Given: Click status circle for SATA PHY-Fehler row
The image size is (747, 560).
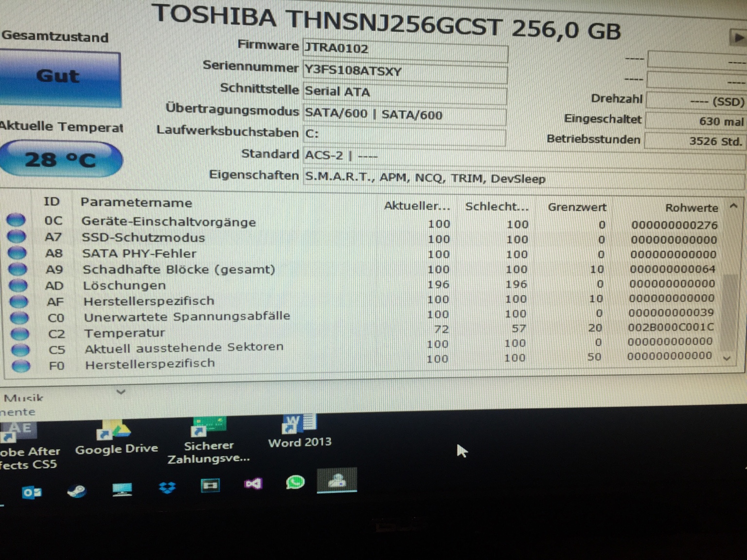Looking at the screenshot, I should (x=17, y=252).
